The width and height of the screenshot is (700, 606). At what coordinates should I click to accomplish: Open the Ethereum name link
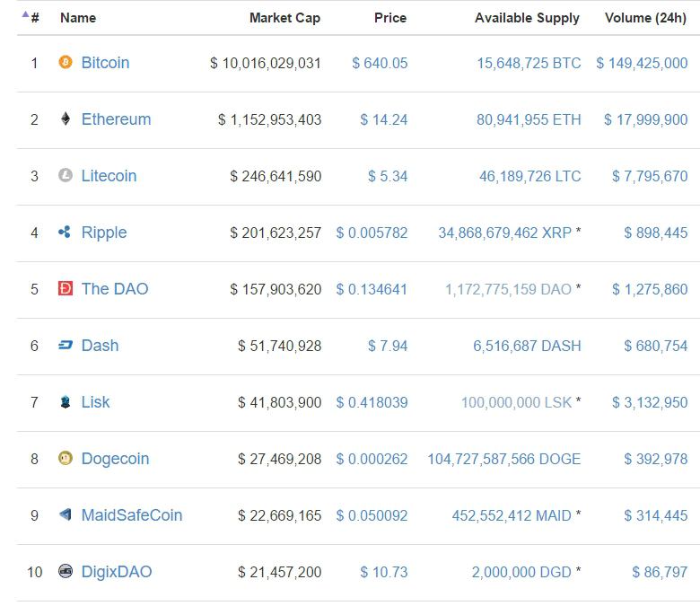tap(116, 119)
